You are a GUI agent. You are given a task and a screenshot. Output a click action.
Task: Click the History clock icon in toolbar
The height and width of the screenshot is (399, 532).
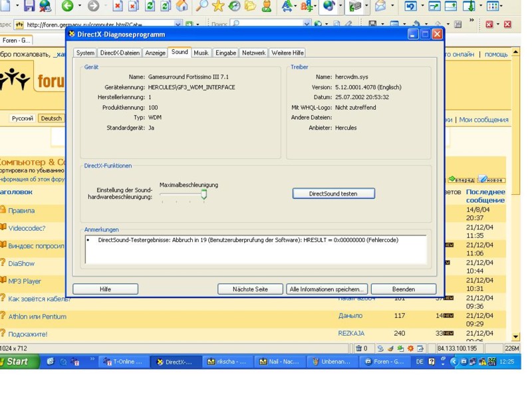tap(235, 7)
